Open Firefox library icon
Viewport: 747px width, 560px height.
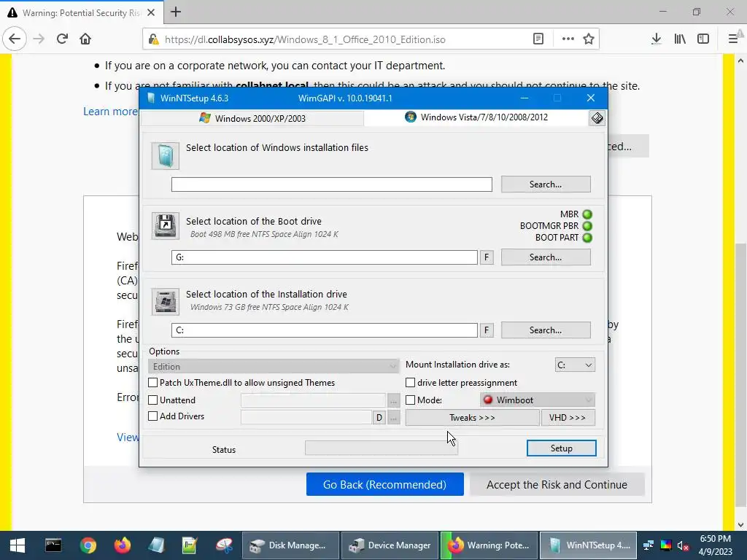tap(680, 39)
